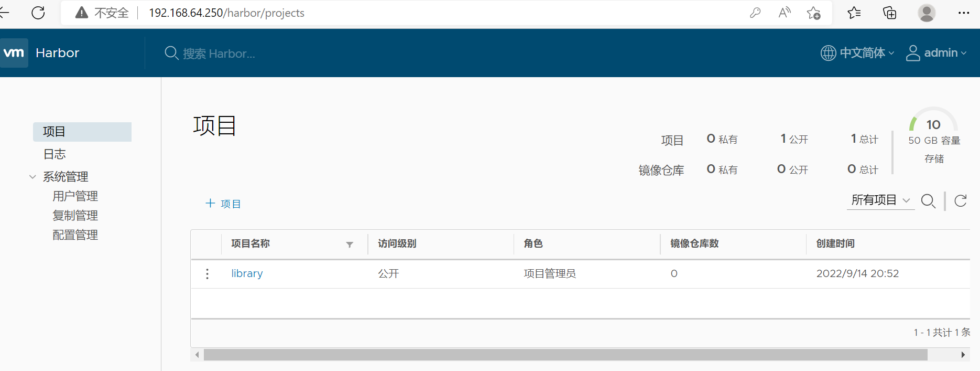
Task: Click the 1 - 1 共计 1 条 pagination text
Action: 942,332
